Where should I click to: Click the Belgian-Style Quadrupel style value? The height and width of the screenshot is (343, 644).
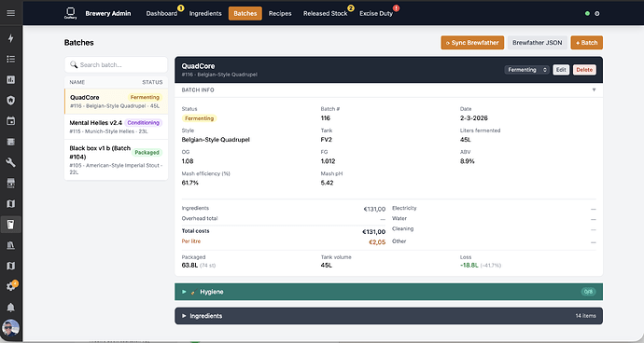[x=216, y=140]
